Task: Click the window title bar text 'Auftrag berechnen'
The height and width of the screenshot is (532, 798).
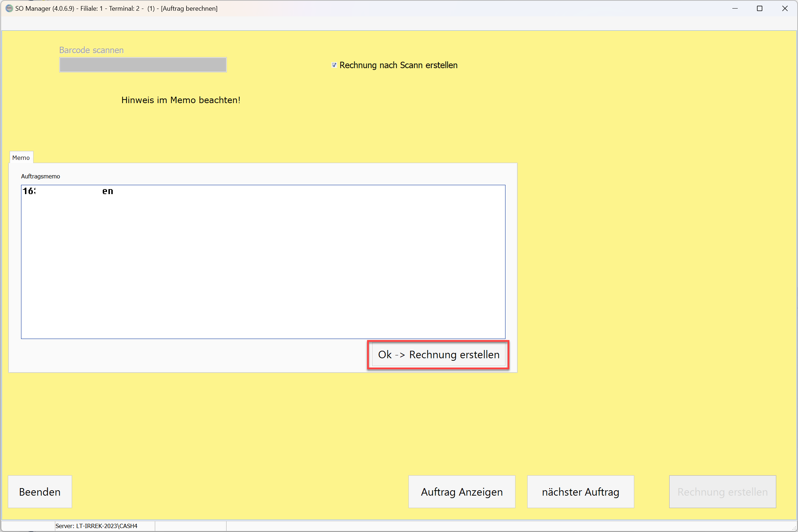Action: [189, 9]
